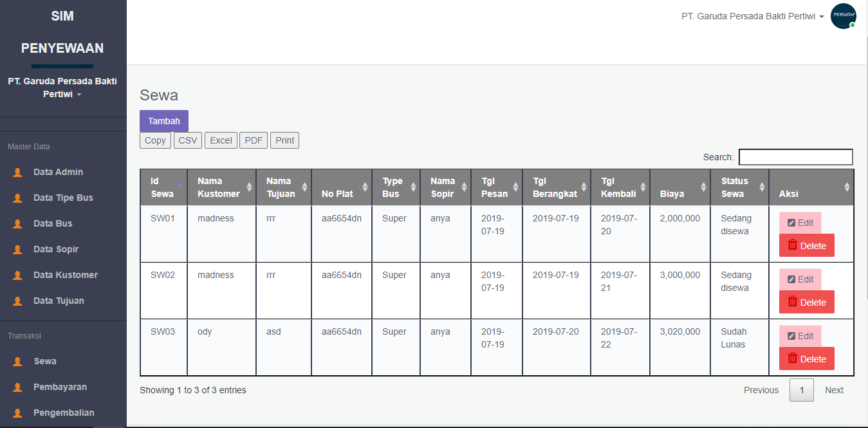Click the user icon beside Pembayaran
Screen dimensions: 868x428
click(x=18, y=387)
